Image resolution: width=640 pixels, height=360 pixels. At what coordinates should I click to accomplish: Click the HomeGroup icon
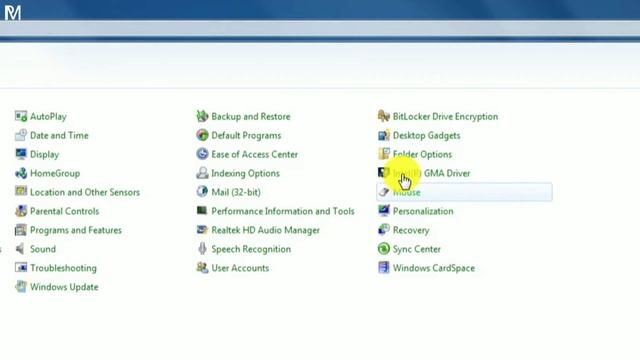click(21, 173)
